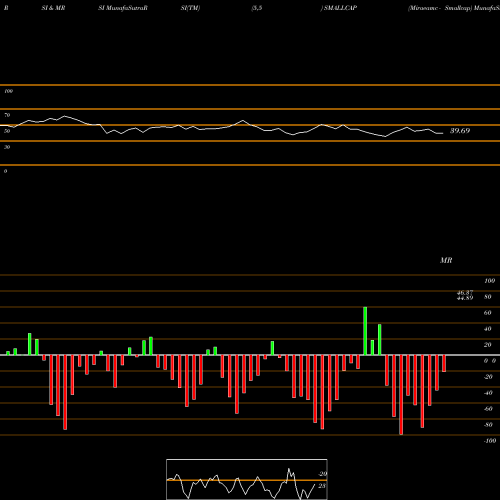
Task: Click the MR panel title label
Action: point(446,260)
